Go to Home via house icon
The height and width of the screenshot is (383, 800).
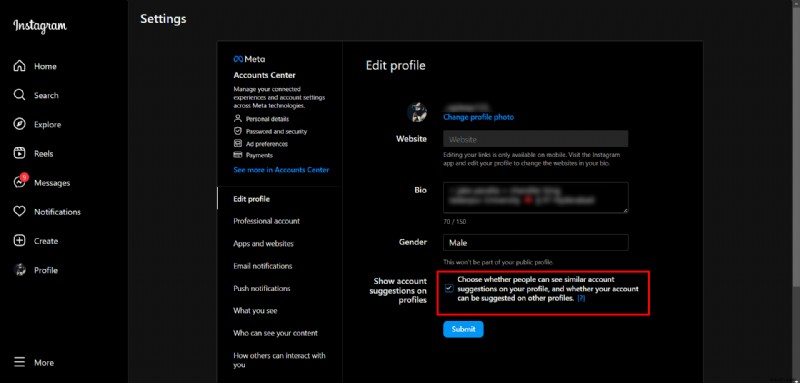(19, 66)
